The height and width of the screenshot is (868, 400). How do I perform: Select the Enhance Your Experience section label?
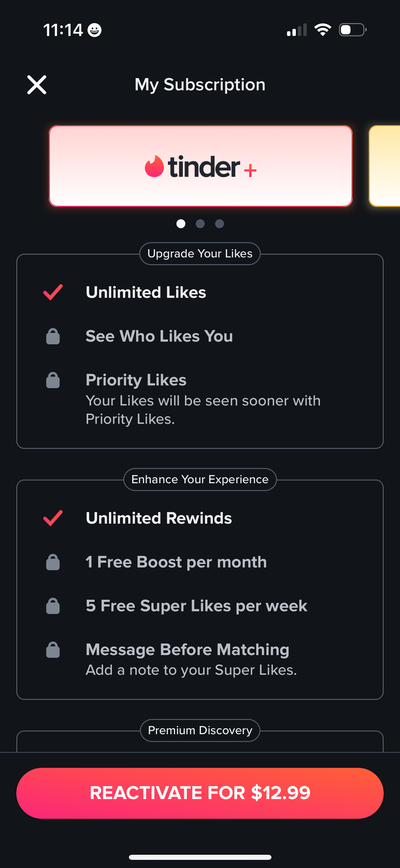[200, 480]
